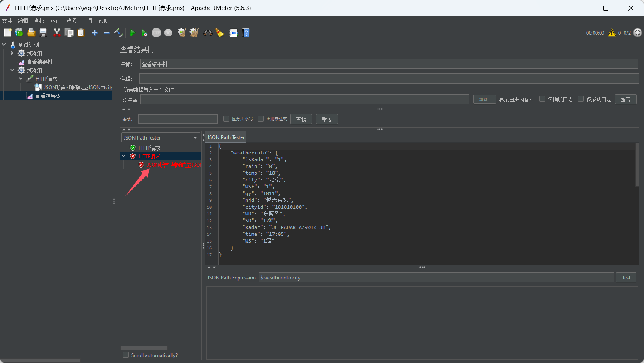Click the Open file folder icon
This screenshot has width=644, height=363.
point(31,33)
